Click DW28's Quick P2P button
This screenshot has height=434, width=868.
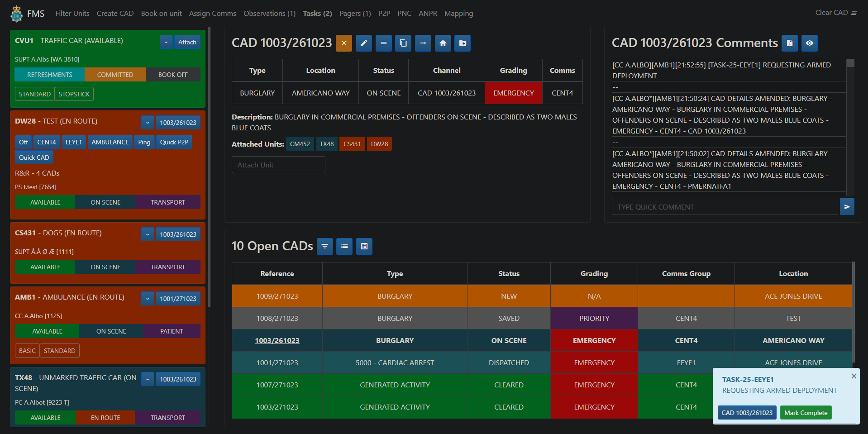174,142
